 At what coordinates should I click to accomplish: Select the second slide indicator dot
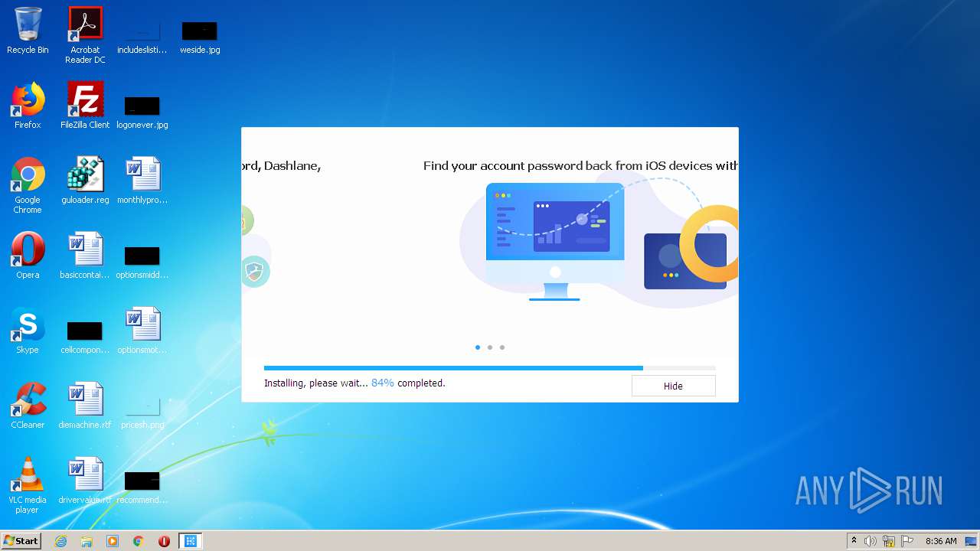(x=490, y=347)
